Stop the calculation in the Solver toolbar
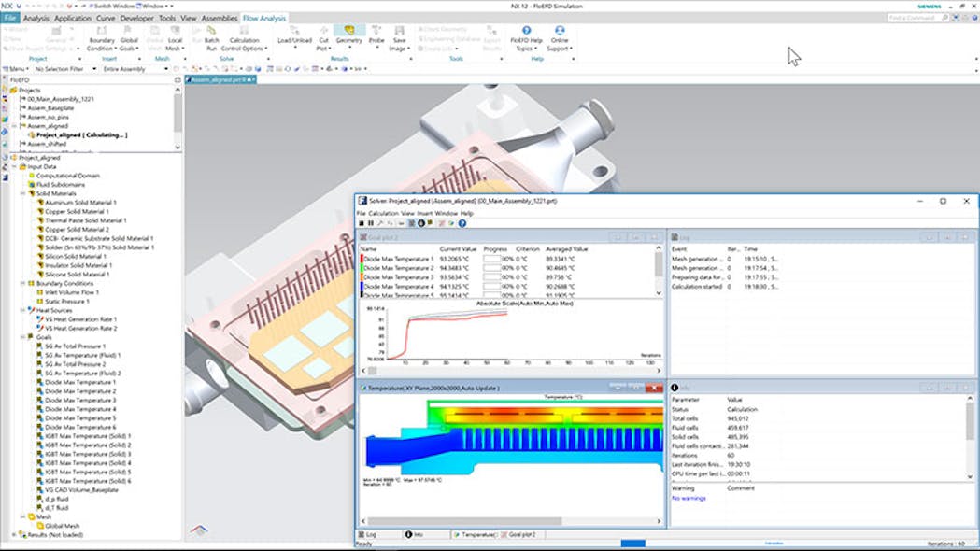The height and width of the screenshot is (551, 980). pos(362,223)
